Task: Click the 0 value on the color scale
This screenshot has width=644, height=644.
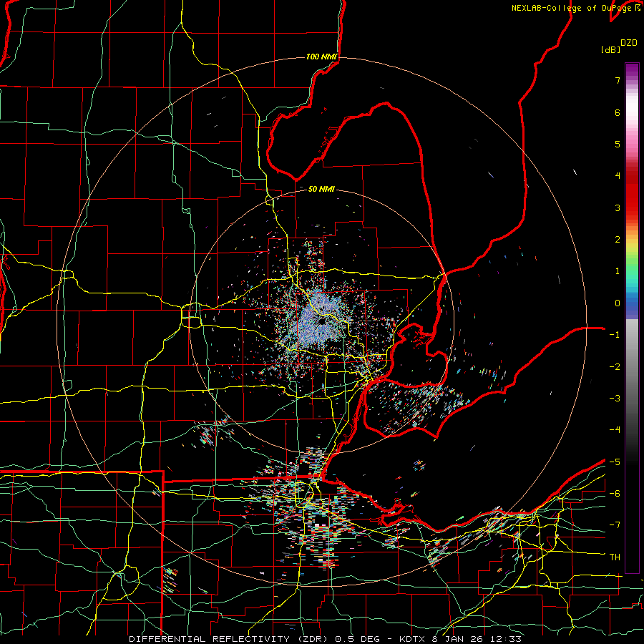Action: click(618, 303)
